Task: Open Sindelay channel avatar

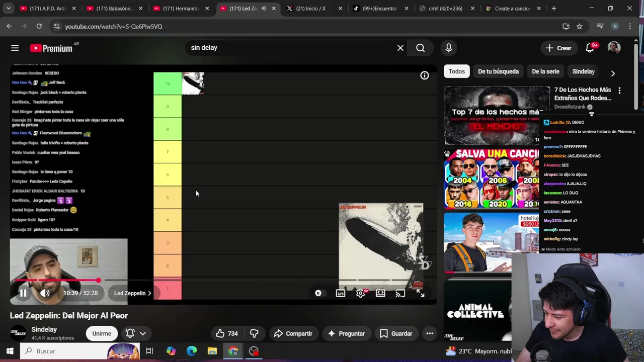Action: click(x=18, y=333)
